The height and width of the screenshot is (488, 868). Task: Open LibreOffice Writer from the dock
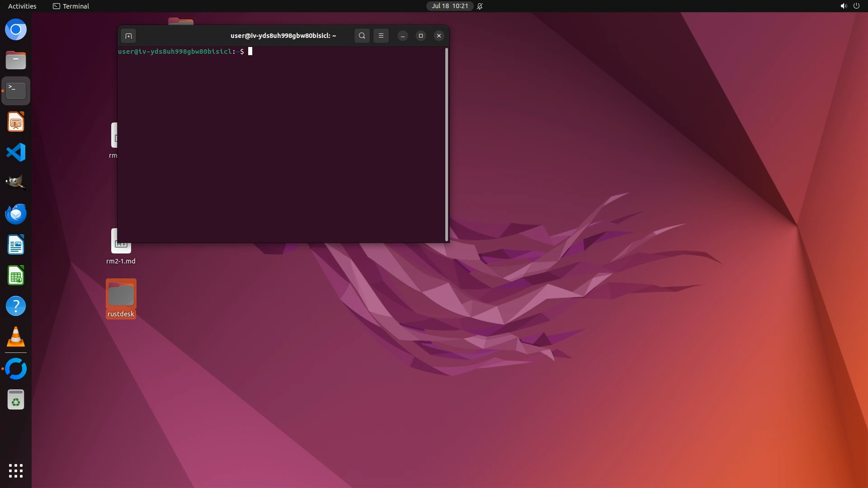16,244
